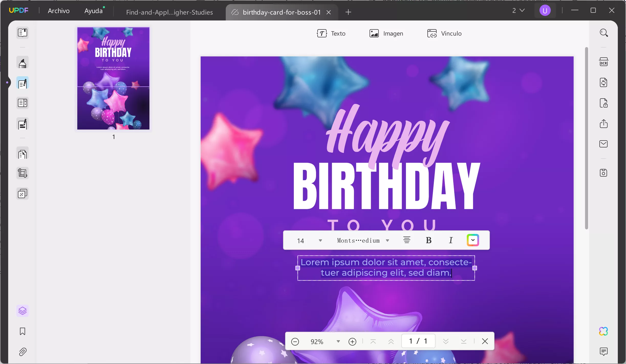The image size is (626, 364).
Task: Click the Texto add text button
Action: [331, 34]
